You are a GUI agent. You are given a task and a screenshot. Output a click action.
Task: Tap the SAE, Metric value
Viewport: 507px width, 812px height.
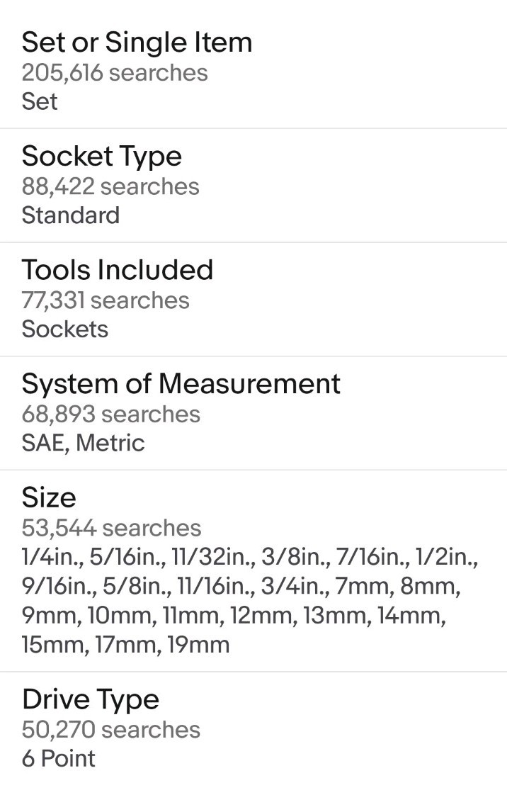click(x=84, y=443)
